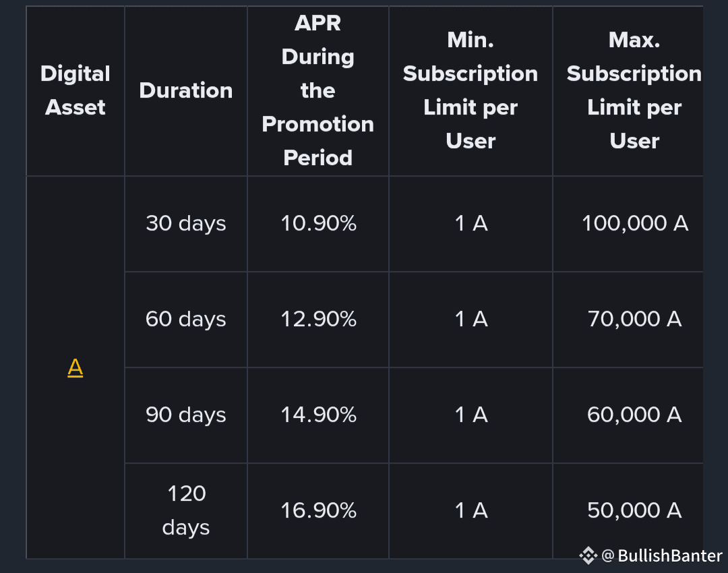Screen dimensions: 728x573
Task: Open the yellow underlined A asset link
Action: coord(75,368)
